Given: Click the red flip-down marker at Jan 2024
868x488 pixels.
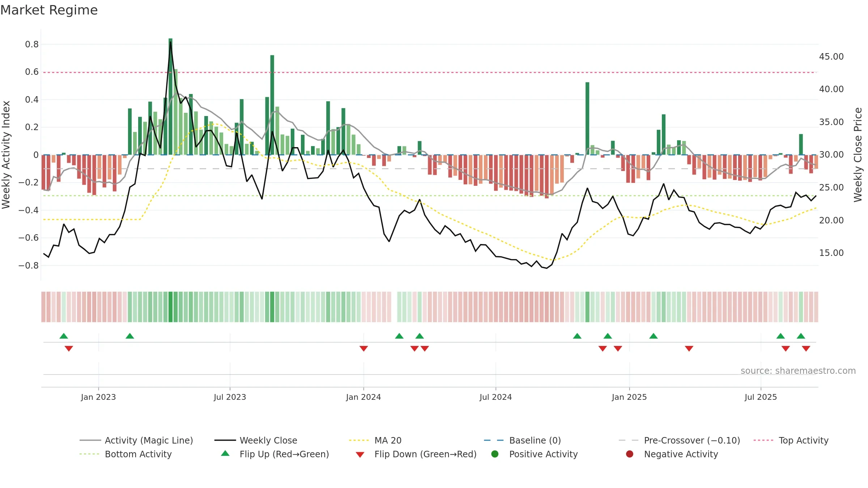Looking at the screenshot, I should pos(364,348).
